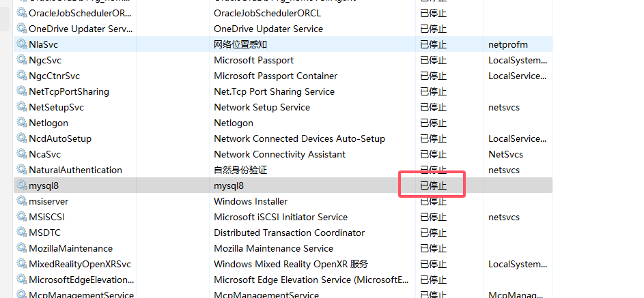Screen dimensions: 644x298
Task: Select the NcdAutoSetup service row
Action: [x=283, y=138]
